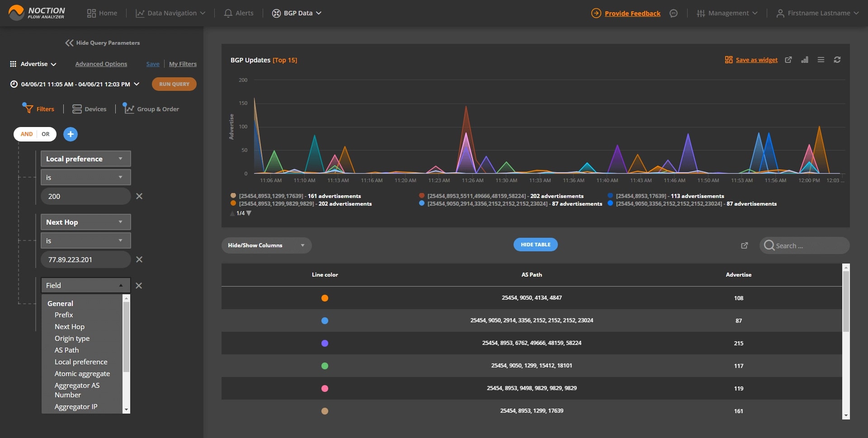This screenshot has height=438, width=868.
Task: Select the Devices icon
Action: (x=77, y=108)
